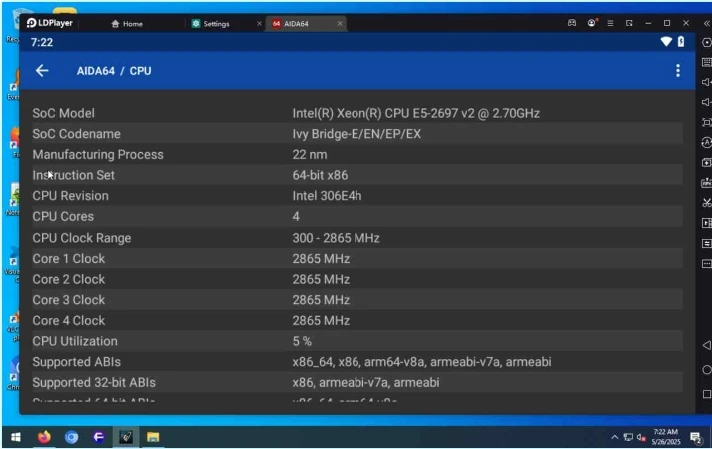Click the Intel 306E4h value
712x449 pixels.
(327, 196)
